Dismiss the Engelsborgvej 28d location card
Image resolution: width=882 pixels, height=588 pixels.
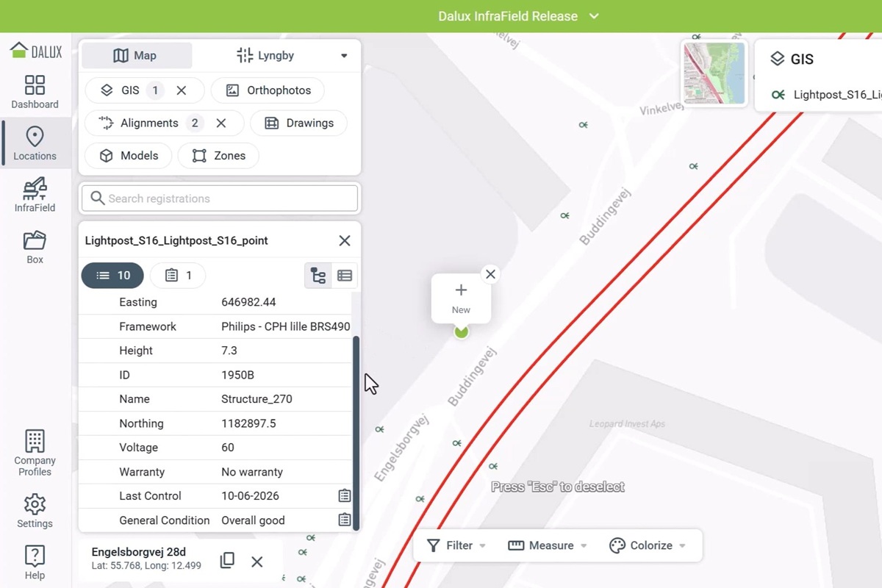click(257, 562)
